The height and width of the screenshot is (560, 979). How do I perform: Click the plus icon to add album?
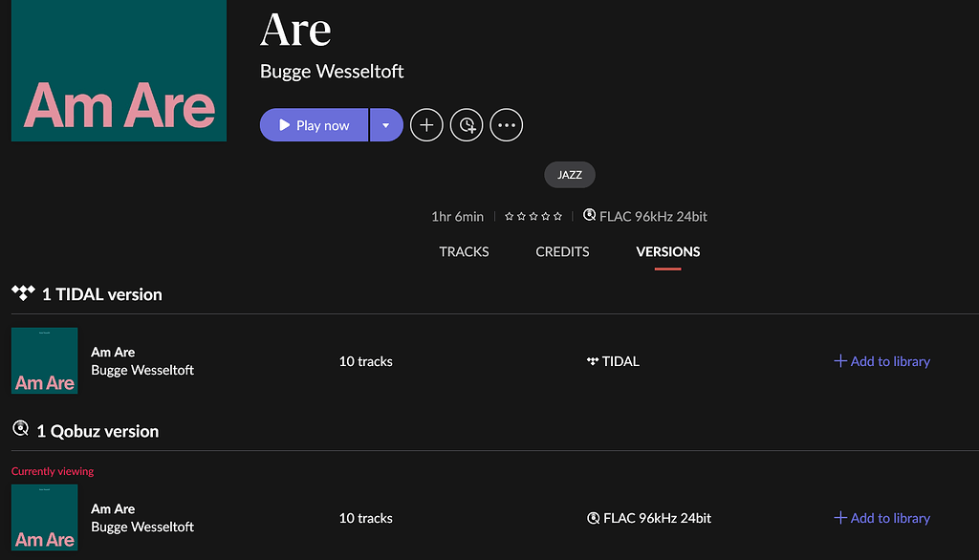tap(426, 124)
